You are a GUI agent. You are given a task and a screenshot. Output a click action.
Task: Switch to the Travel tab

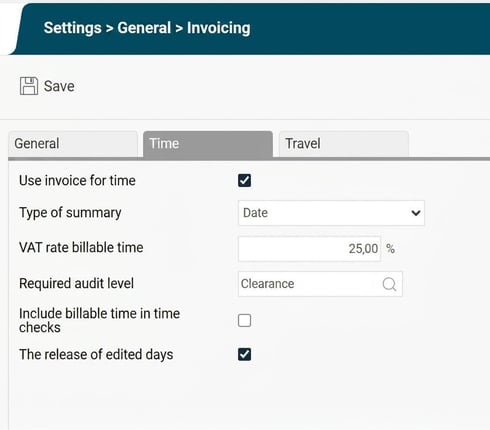[x=344, y=144]
